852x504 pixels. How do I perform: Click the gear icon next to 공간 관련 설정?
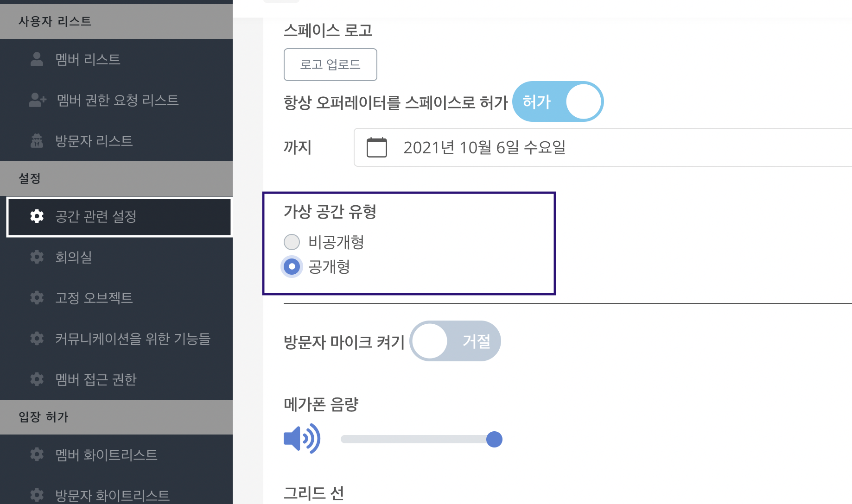coord(37,216)
